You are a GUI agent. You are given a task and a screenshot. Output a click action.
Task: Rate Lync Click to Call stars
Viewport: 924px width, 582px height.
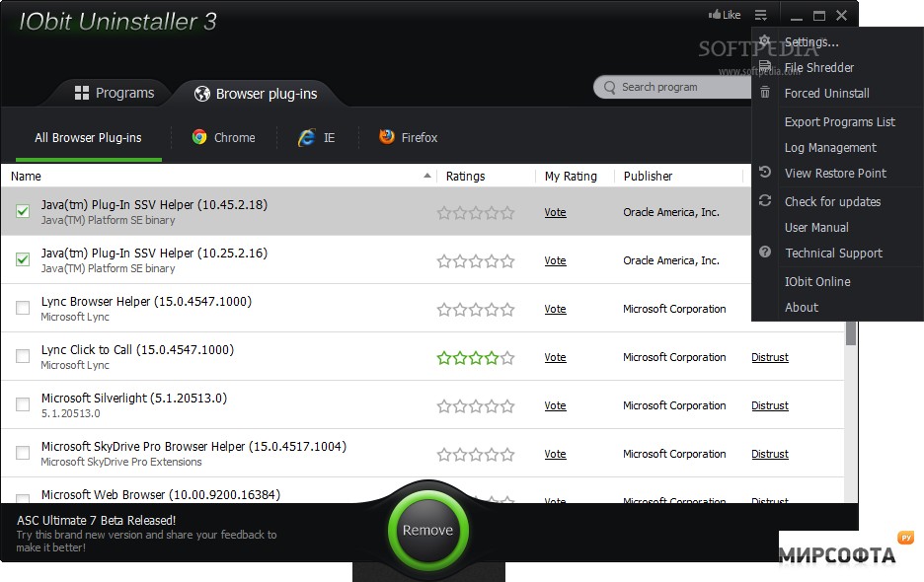coord(476,357)
